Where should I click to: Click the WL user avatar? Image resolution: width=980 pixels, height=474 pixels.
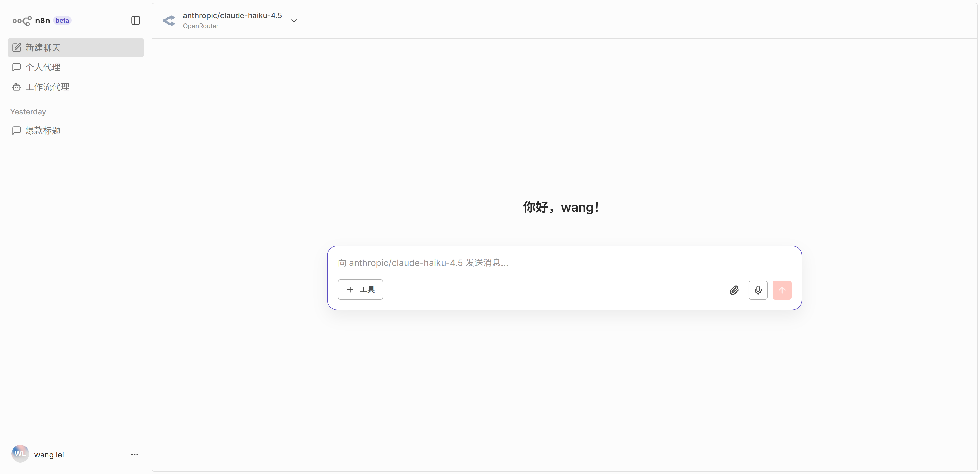20,454
